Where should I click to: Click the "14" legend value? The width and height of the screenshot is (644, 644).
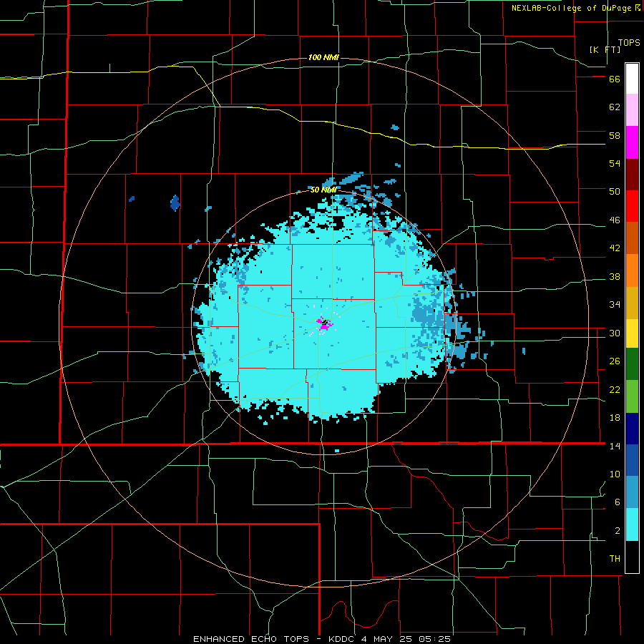(x=615, y=446)
